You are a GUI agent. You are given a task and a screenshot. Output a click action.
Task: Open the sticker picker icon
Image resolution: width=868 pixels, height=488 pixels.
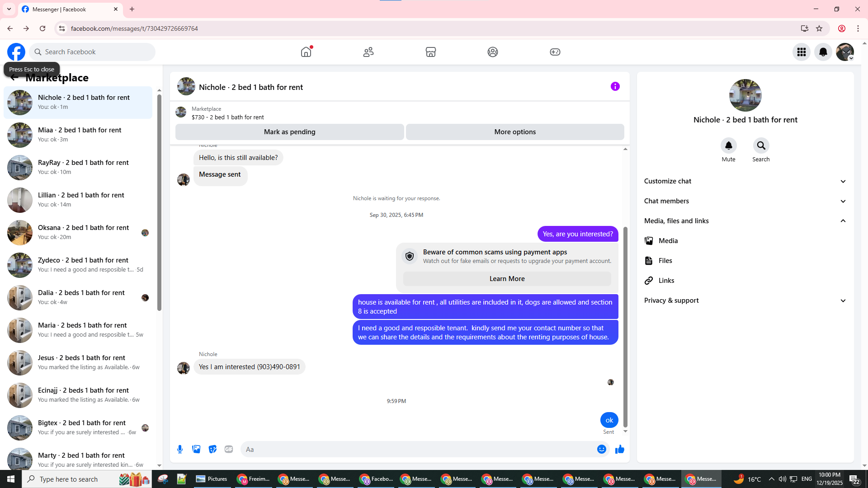click(x=212, y=449)
